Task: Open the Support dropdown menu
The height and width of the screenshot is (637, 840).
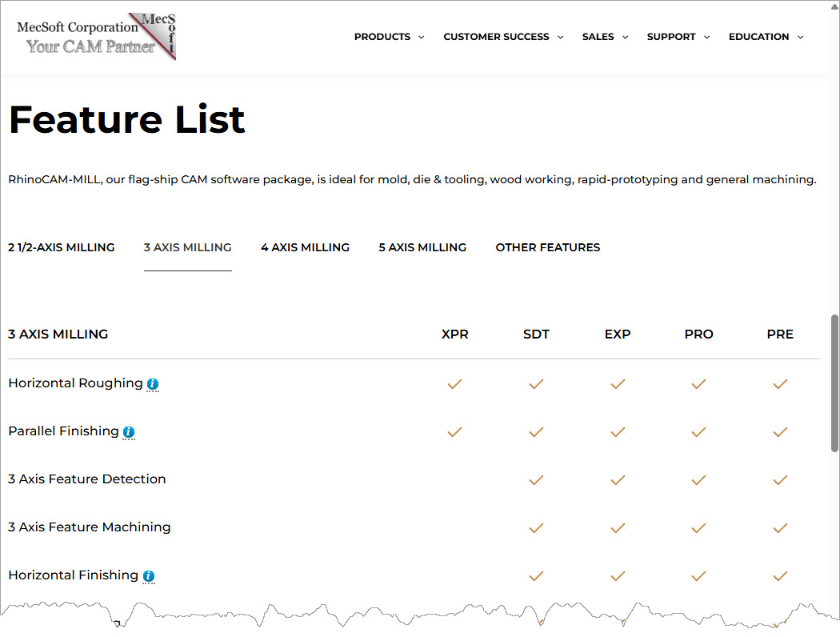Action: [678, 37]
